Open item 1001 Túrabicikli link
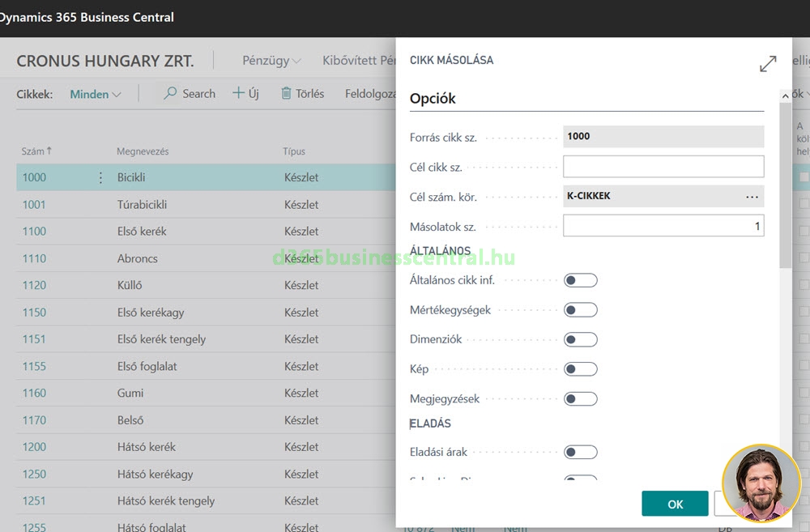Image resolution: width=810 pixels, height=532 pixels. click(x=34, y=205)
